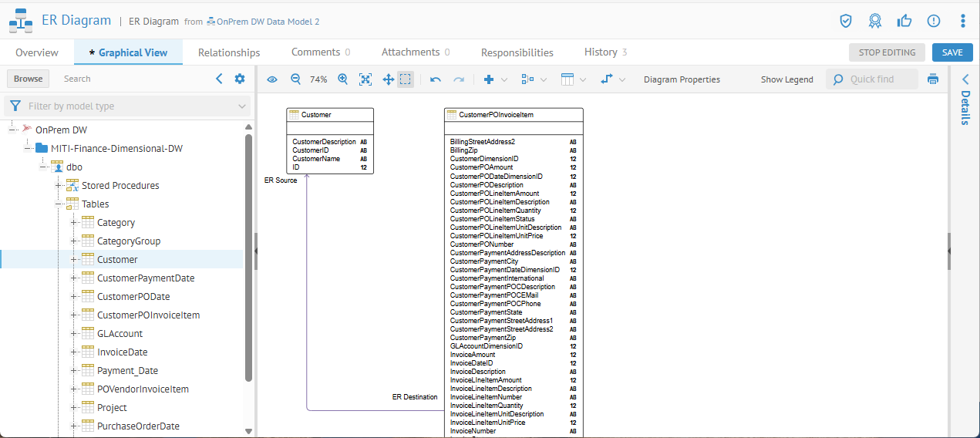Image resolution: width=980 pixels, height=438 pixels.
Task: Click the STOP EDITING button
Action: click(887, 52)
